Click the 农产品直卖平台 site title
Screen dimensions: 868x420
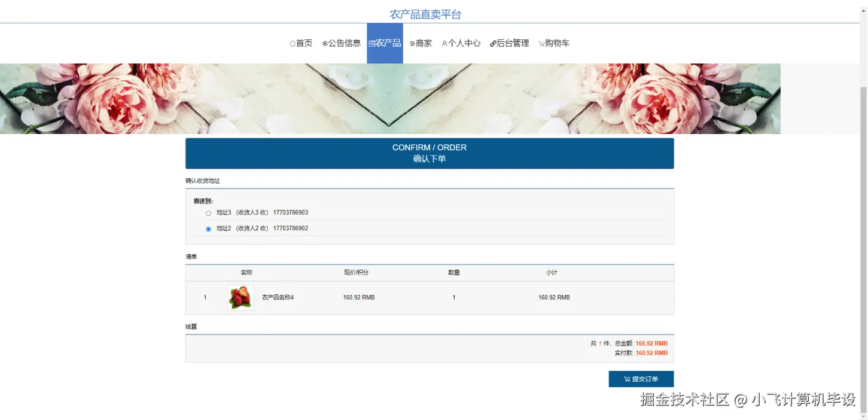click(x=425, y=14)
